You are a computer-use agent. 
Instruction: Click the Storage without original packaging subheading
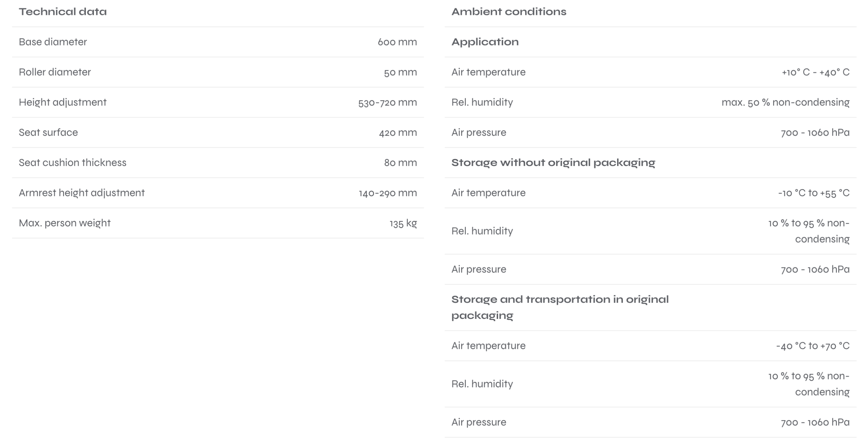point(553,163)
